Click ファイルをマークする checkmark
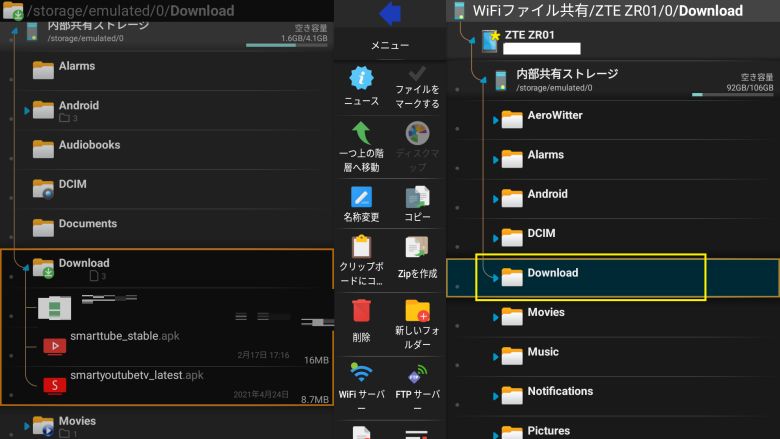 [x=417, y=74]
